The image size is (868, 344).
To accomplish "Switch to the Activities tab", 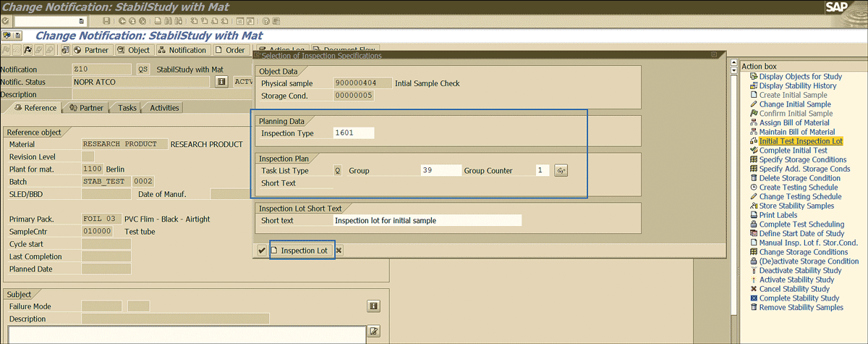I will click(x=164, y=108).
